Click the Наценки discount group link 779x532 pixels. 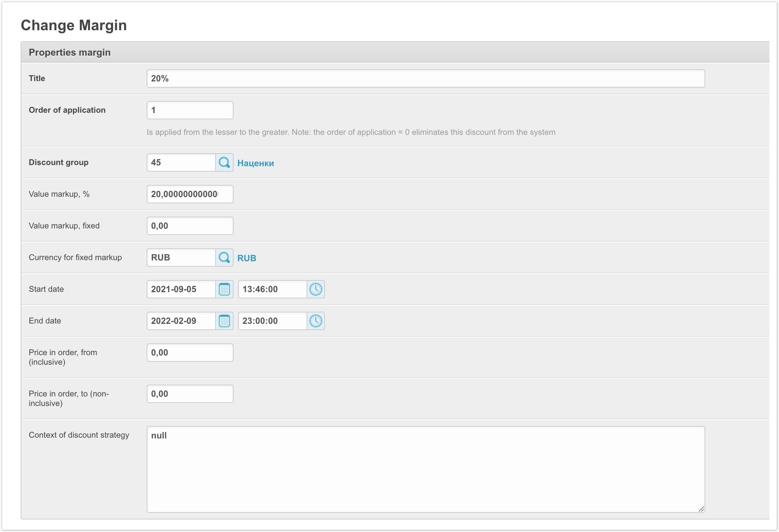tap(255, 163)
